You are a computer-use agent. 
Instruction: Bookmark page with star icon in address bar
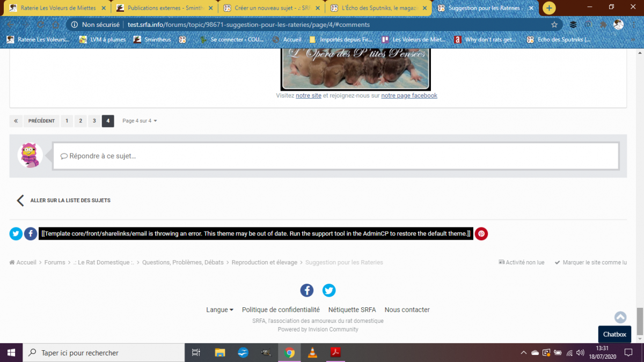click(554, 25)
